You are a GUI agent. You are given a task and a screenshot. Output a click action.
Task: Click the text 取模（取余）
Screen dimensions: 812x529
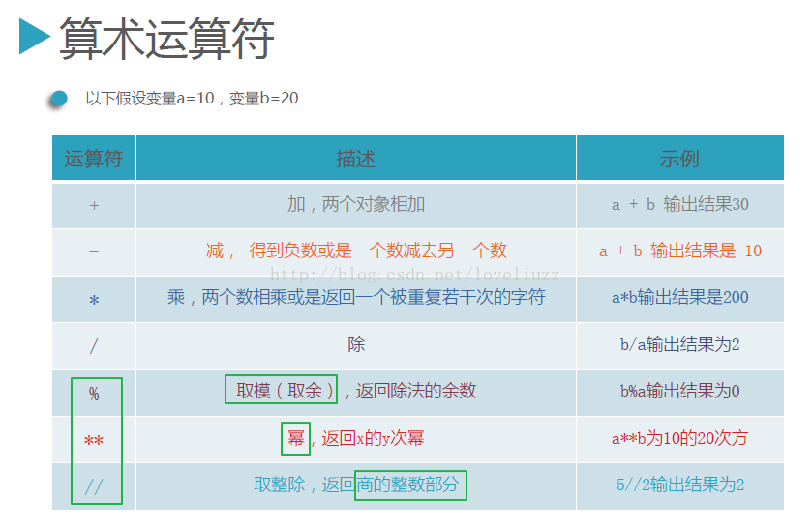(285, 391)
